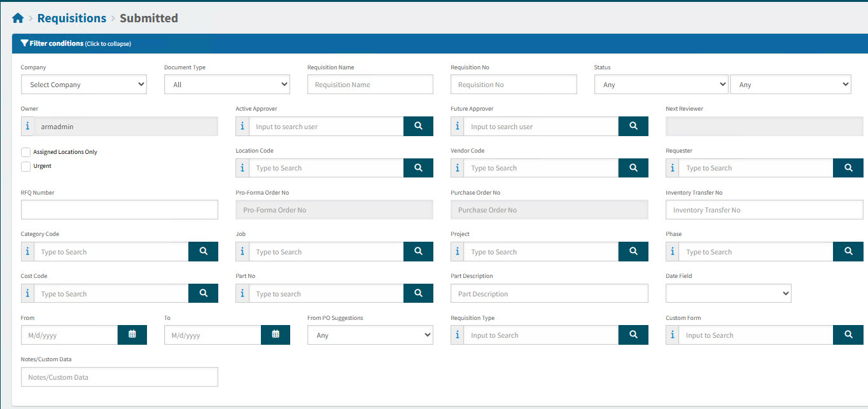Open the From date calendar picker

pyautogui.click(x=132, y=335)
